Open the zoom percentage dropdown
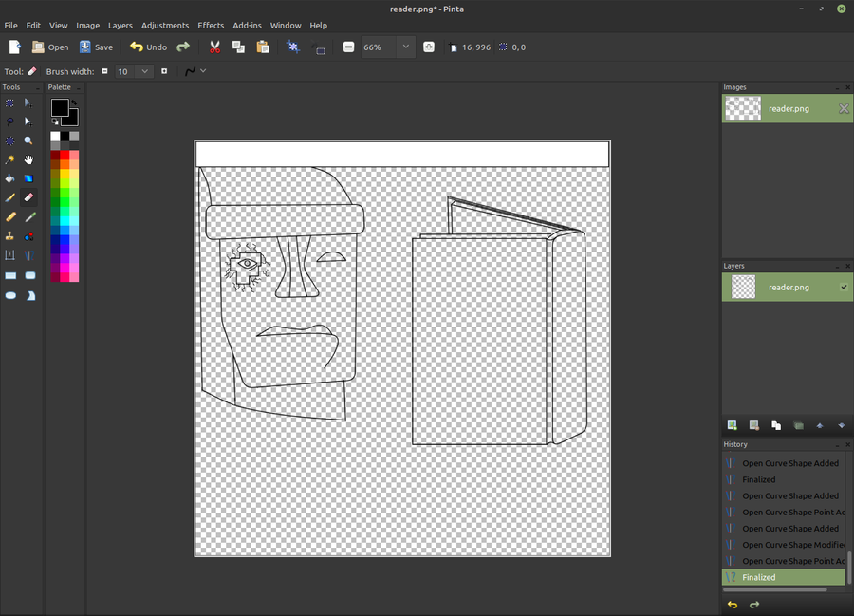 coord(406,47)
